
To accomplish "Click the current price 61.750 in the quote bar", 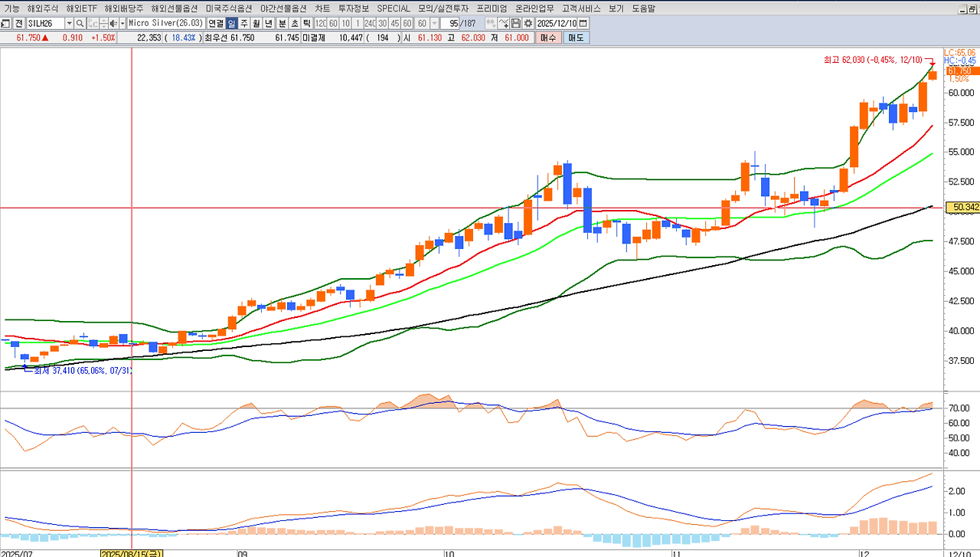I will click(x=28, y=37).
